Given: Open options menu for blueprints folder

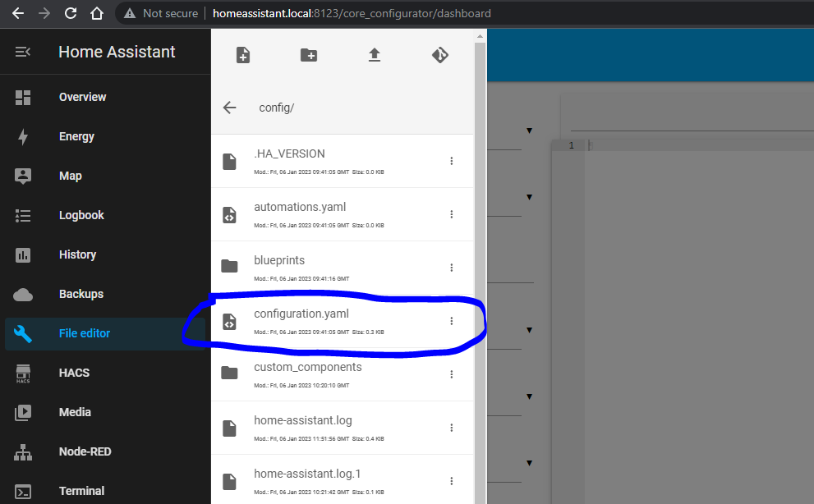Looking at the screenshot, I should [452, 268].
